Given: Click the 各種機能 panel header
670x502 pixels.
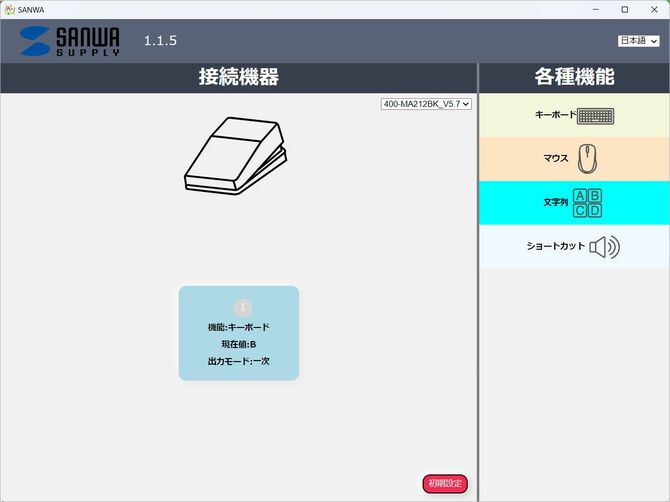Looking at the screenshot, I should pyautogui.click(x=574, y=77).
